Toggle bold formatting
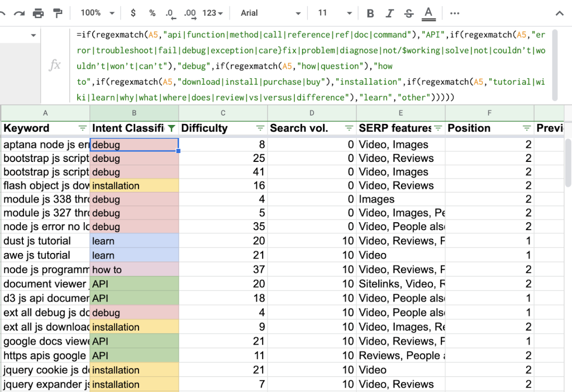Image resolution: width=572 pixels, height=392 pixels. tap(370, 13)
